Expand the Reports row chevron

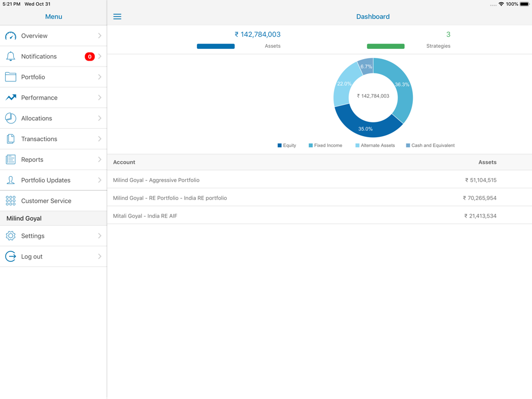(100, 160)
